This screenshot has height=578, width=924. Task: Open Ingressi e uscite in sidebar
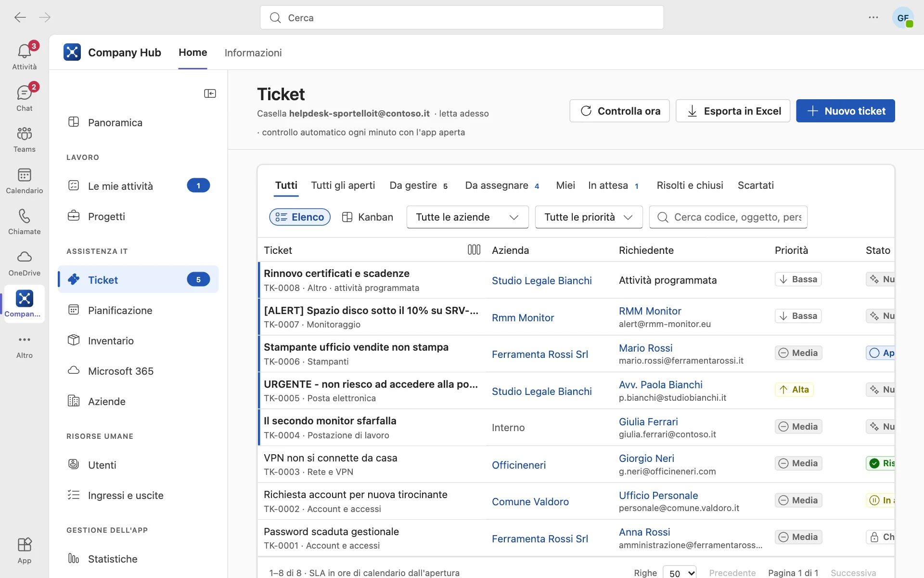coord(139,495)
